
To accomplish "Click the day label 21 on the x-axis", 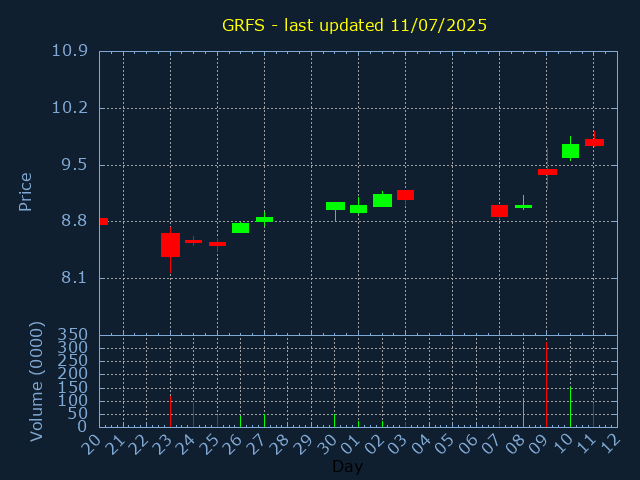I will [114, 444].
